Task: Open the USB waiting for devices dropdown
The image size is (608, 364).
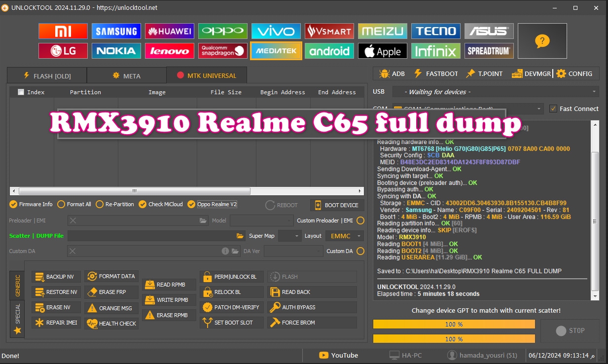Action: [x=496, y=92]
